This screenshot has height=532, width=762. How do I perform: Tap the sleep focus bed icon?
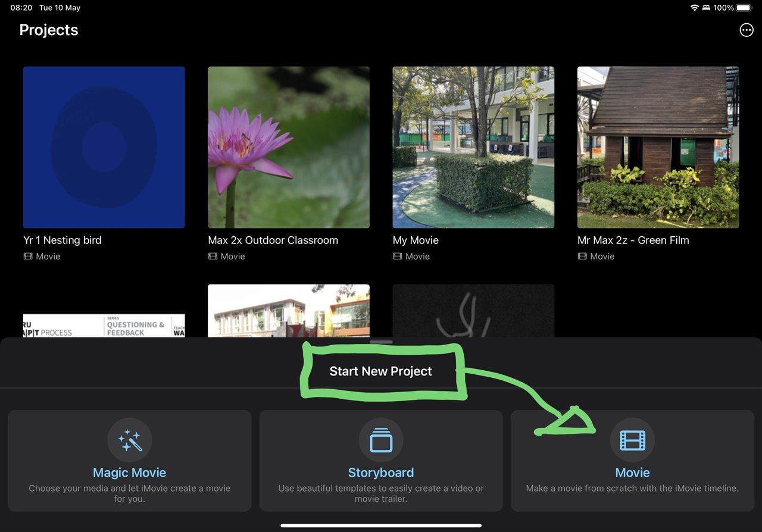707,8
